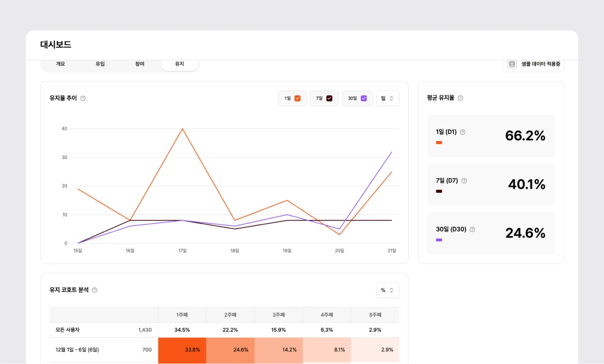Toggle the 7일 dark checkbox
604x364 pixels.
point(329,99)
